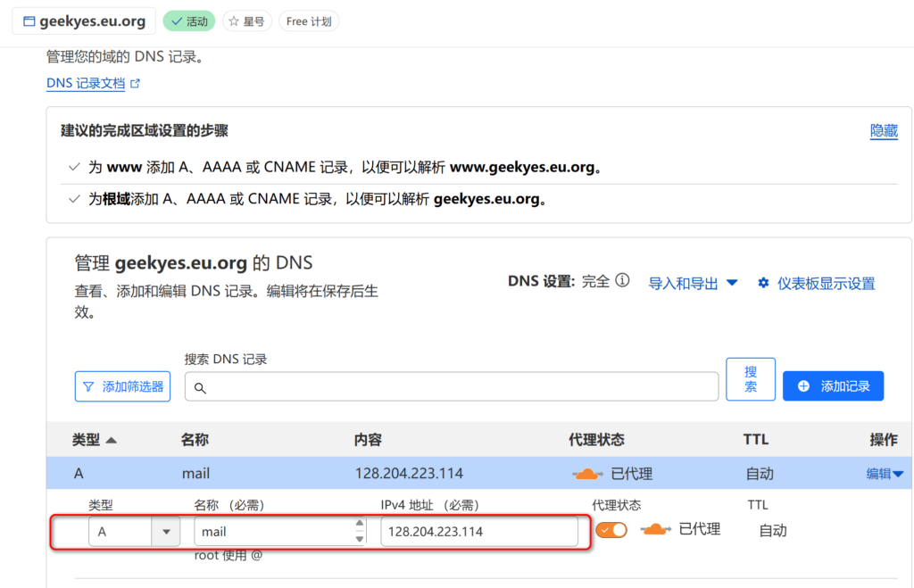
Task: Click the geekyes.eu.org domain window icon
Action: click(29, 21)
